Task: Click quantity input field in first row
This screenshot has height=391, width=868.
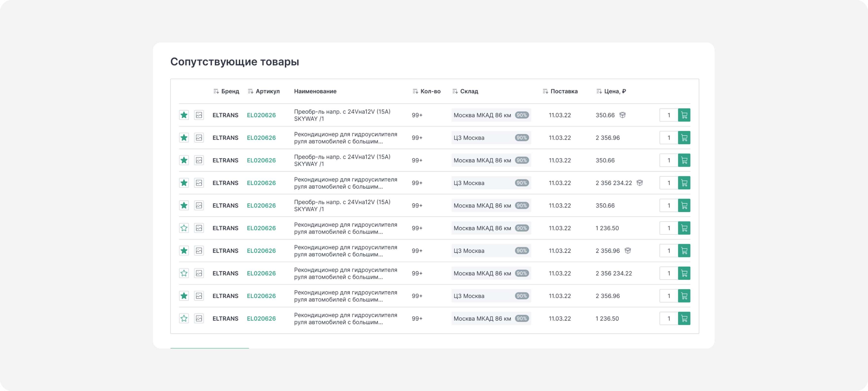Action: pyautogui.click(x=669, y=115)
